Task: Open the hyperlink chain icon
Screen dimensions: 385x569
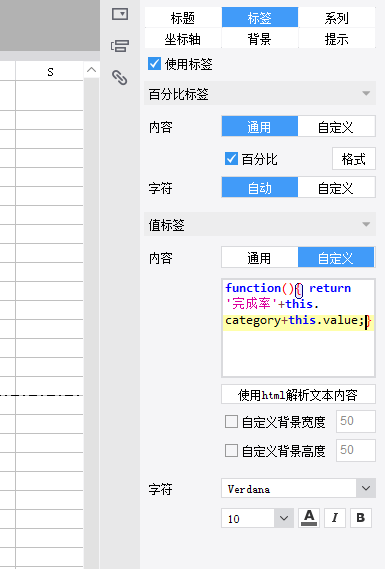Action: (x=120, y=77)
